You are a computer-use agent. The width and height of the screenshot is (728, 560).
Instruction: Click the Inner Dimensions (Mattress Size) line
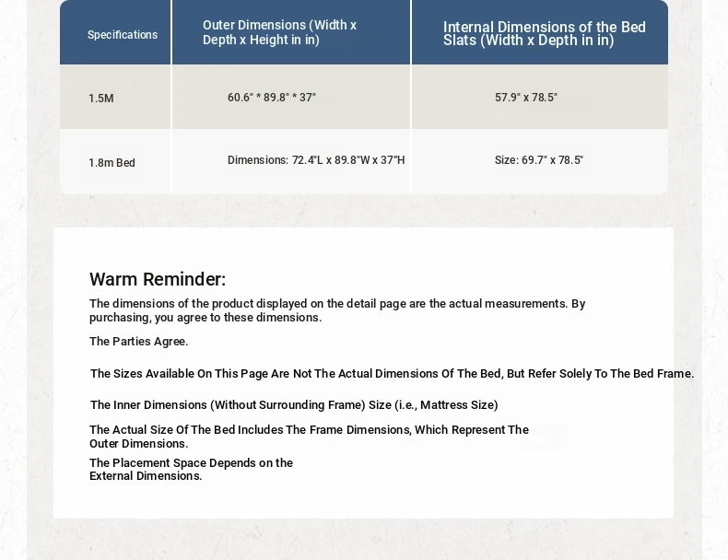[x=294, y=405]
